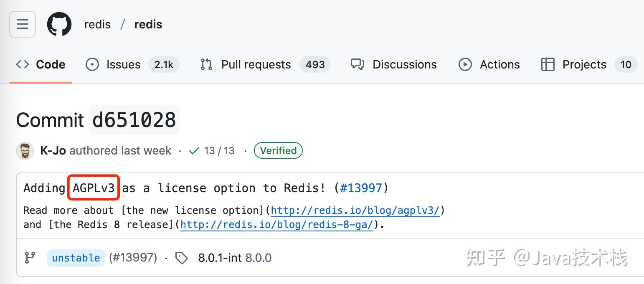Follow the redis.io/blog/agplv3 link
Image resolution: width=644 pixels, height=284 pixels.
click(355, 210)
